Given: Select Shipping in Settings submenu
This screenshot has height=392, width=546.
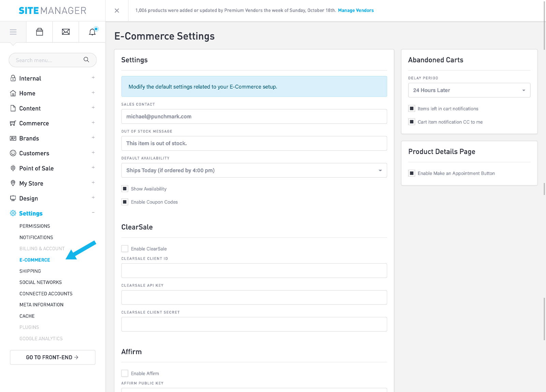Looking at the screenshot, I should tap(30, 271).
